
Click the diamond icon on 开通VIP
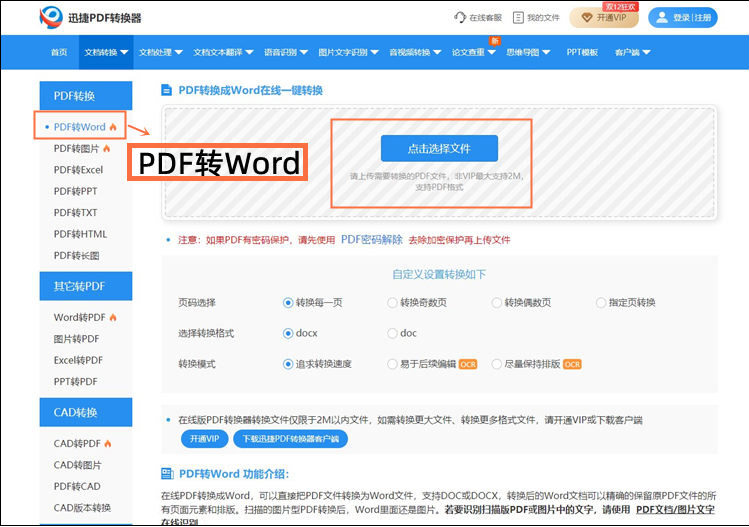coord(587,18)
